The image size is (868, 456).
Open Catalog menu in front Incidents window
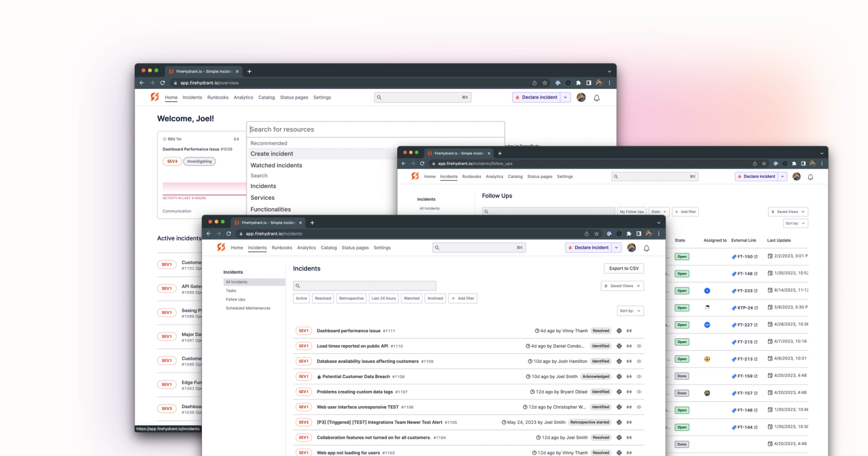(x=329, y=248)
